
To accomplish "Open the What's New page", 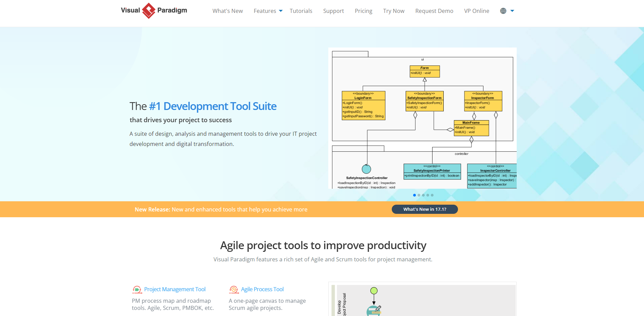I will tap(227, 11).
